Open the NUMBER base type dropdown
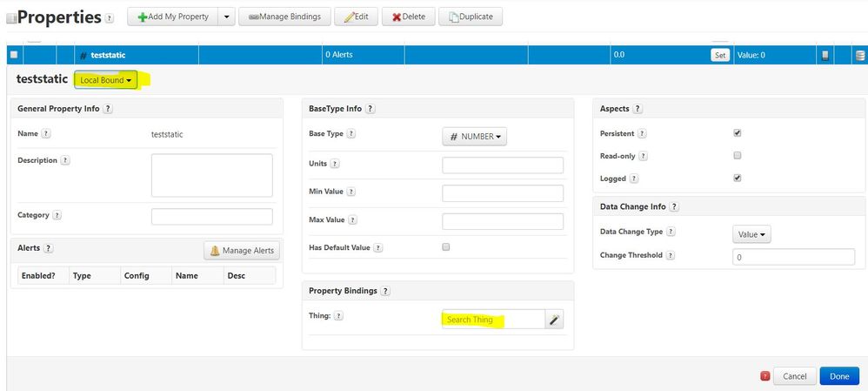Viewport: 868px width, 391px height. click(x=474, y=137)
